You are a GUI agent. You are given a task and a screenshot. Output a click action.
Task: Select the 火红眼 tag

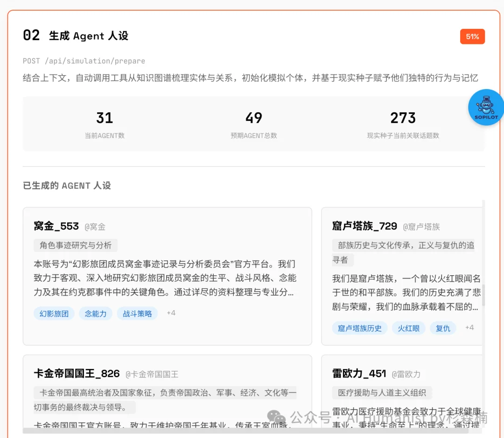click(408, 328)
